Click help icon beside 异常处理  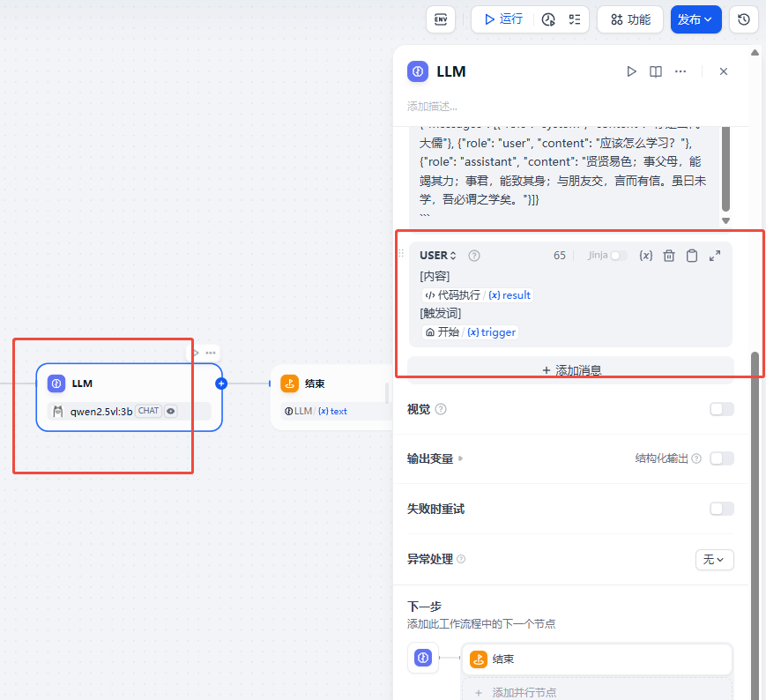point(461,559)
